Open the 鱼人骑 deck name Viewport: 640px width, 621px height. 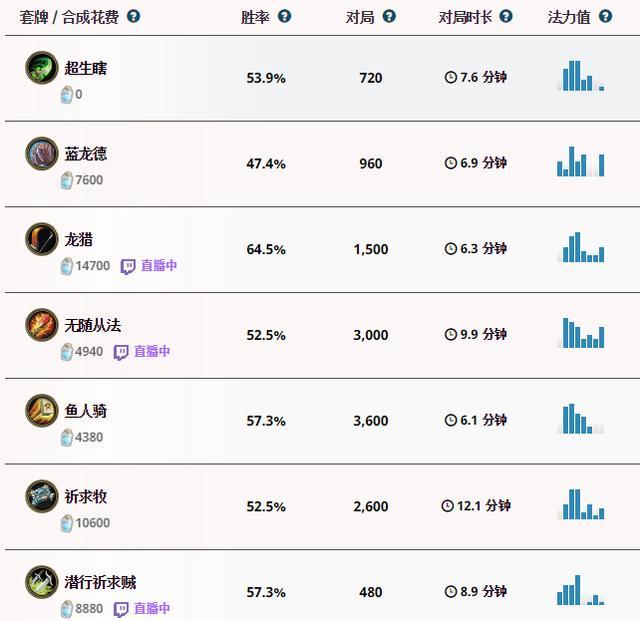tap(86, 411)
